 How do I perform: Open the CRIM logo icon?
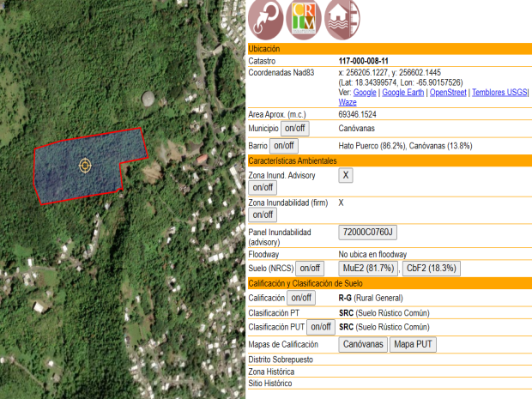pos(304,20)
